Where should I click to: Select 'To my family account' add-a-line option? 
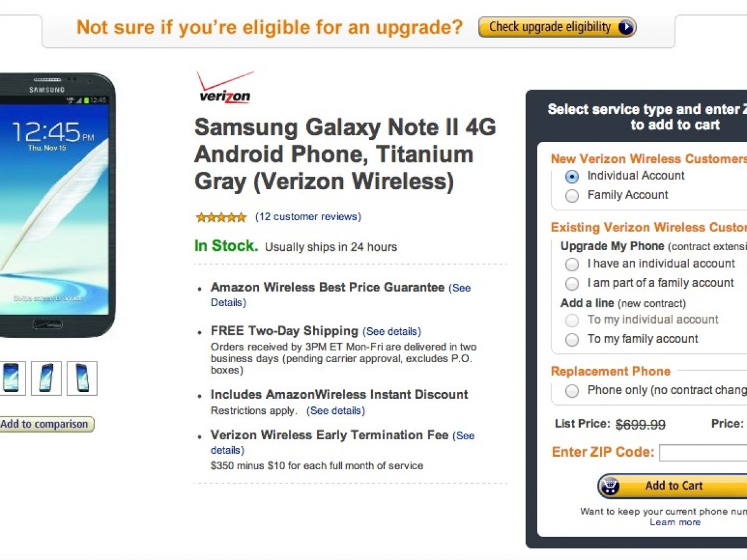[571, 340]
